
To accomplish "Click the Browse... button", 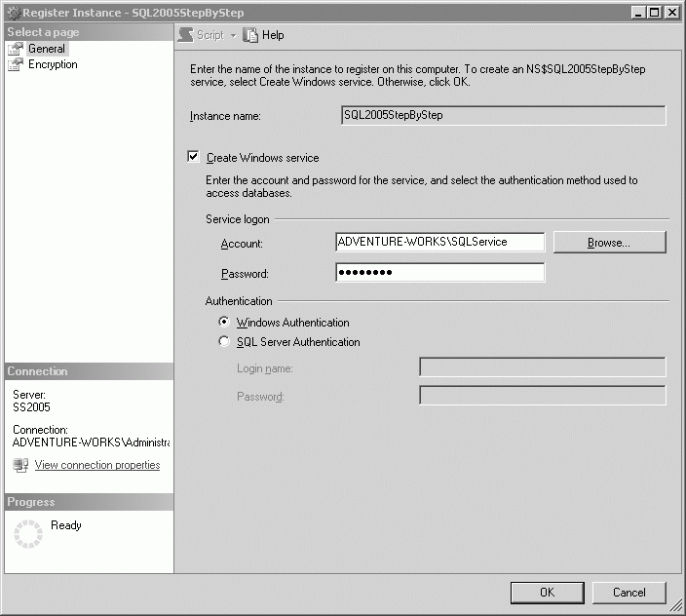I will [x=609, y=243].
